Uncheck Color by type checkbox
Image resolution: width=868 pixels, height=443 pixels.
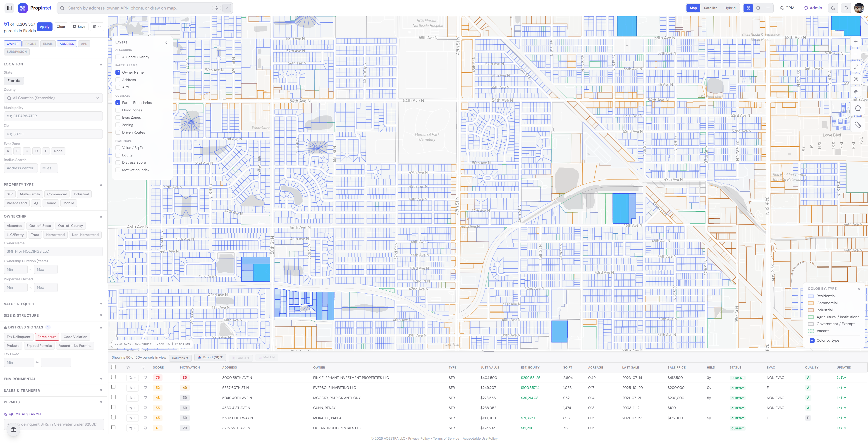[812, 340]
